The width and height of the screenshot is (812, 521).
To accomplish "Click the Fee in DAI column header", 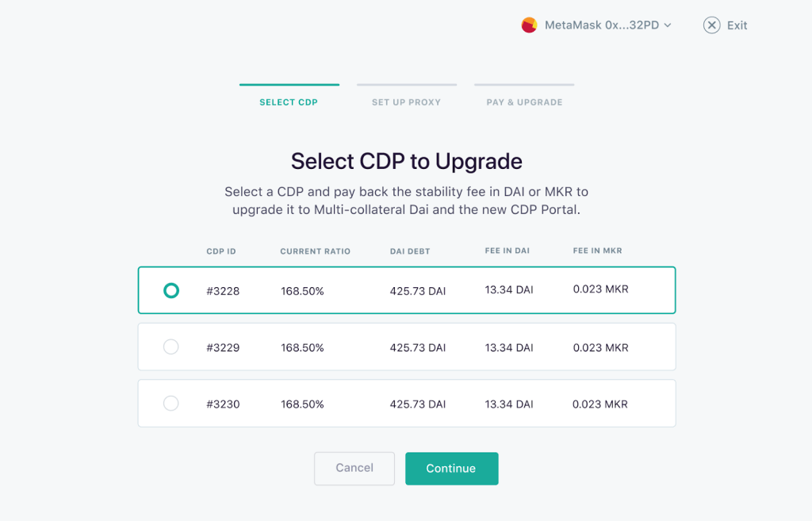I will pos(507,251).
